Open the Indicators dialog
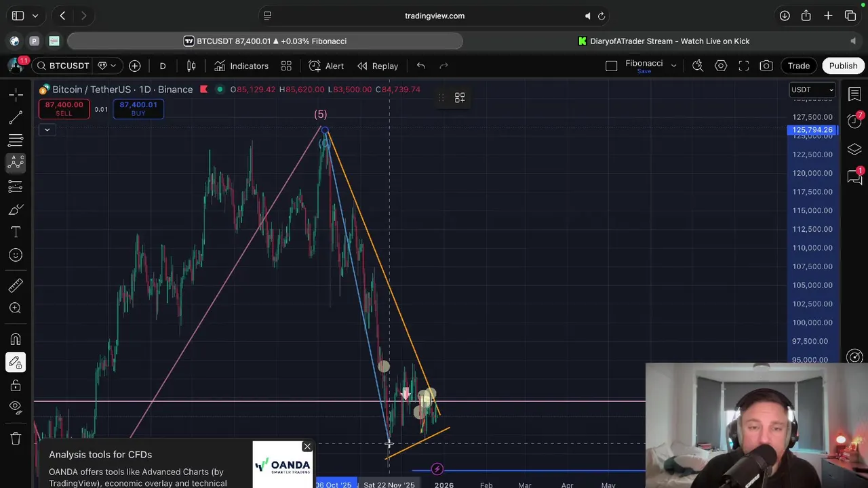This screenshot has height=488, width=868. click(241, 66)
